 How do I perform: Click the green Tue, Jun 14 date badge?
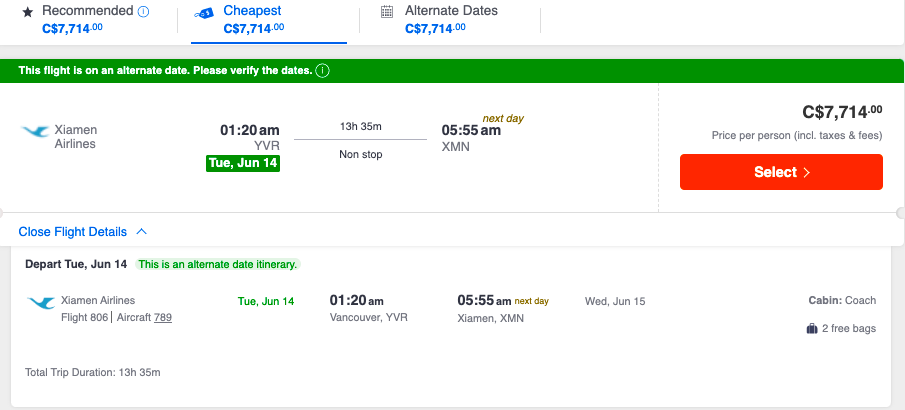point(243,163)
